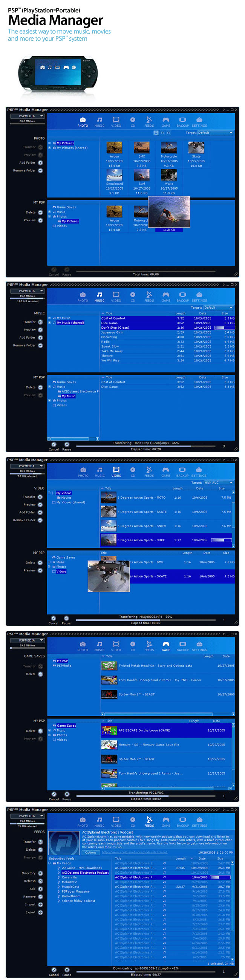Click the first rotate arrow icon in Photo window
Viewport: 245px width, 980px height.
pyautogui.click(x=162, y=133)
